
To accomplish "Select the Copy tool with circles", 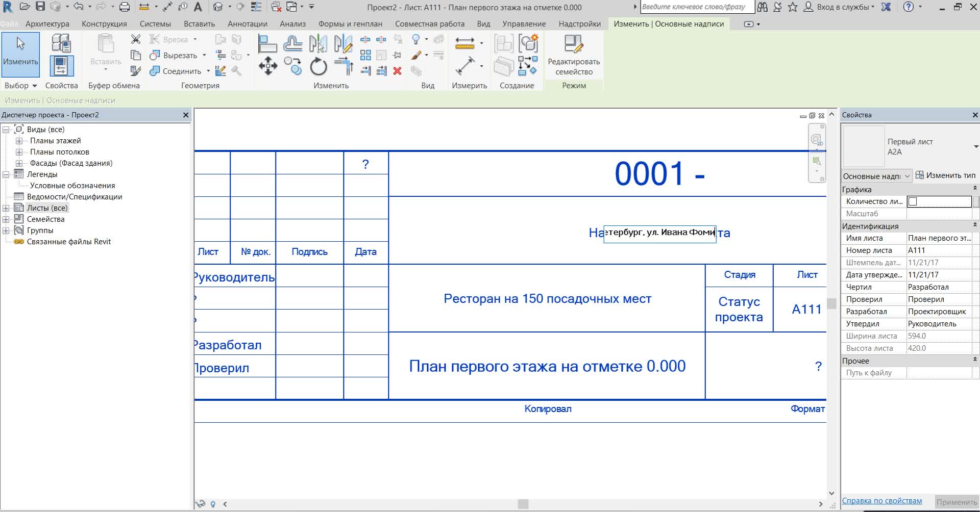I will tap(293, 66).
